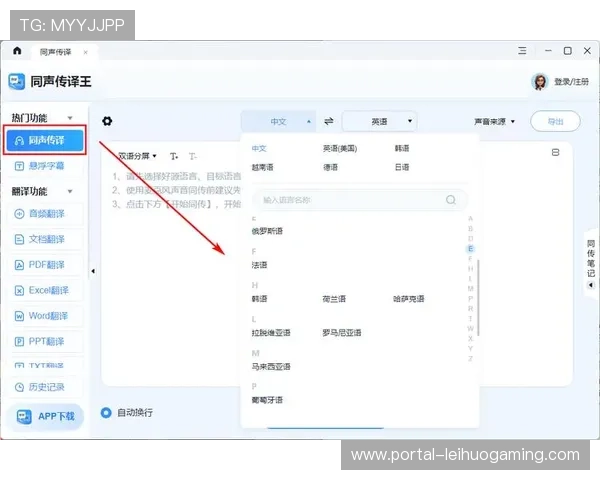Open 历史记录 history
Viewport: 600px width, 480px height.
(x=45, y=387)
